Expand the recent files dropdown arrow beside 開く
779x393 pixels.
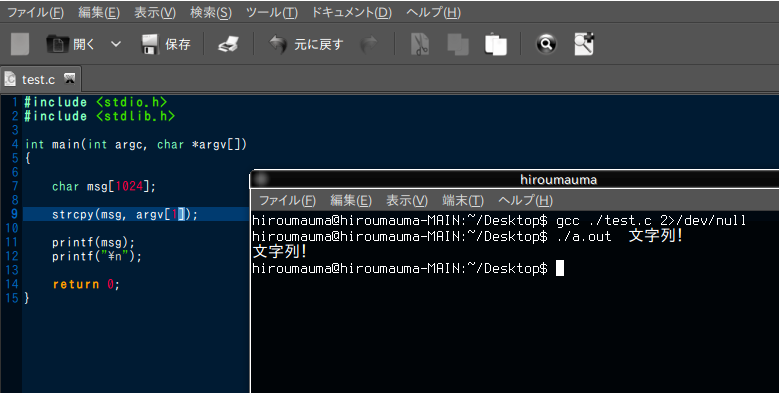(116, 44)
